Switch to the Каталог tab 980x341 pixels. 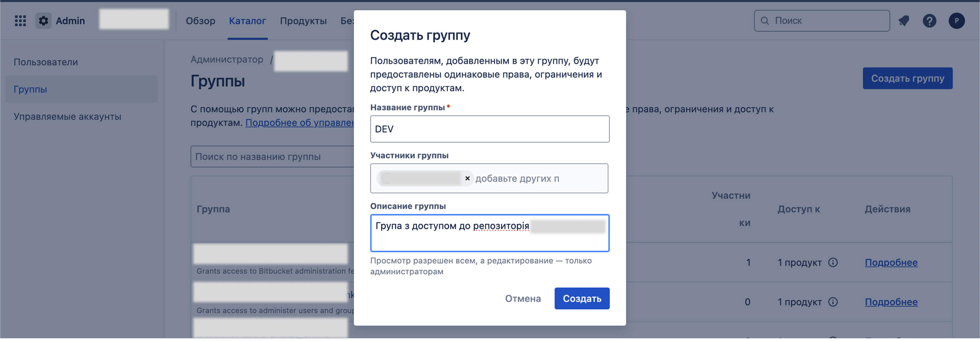(248, 21)
